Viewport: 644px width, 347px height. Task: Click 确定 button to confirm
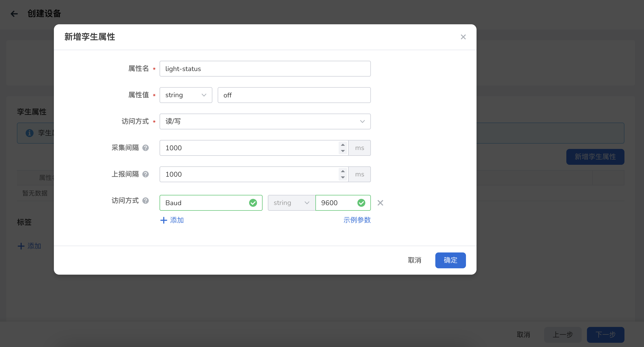450,260
